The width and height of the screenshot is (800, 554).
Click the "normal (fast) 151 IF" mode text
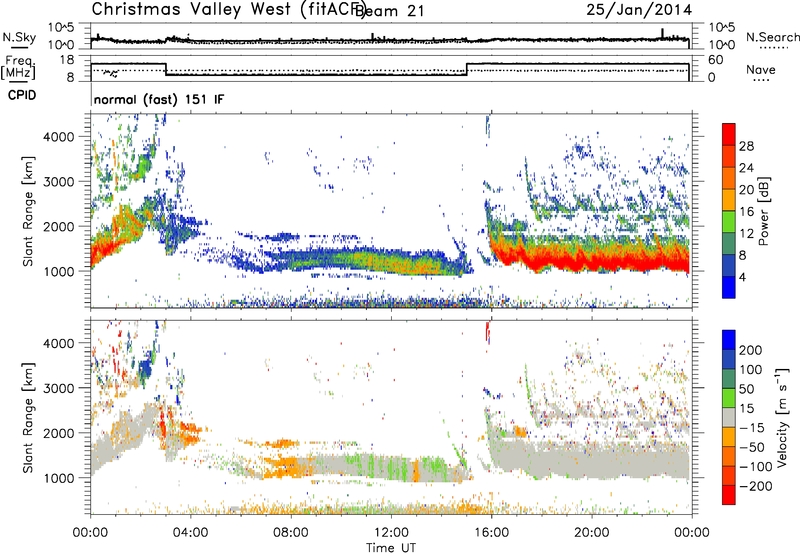click(x=159, y=100)
